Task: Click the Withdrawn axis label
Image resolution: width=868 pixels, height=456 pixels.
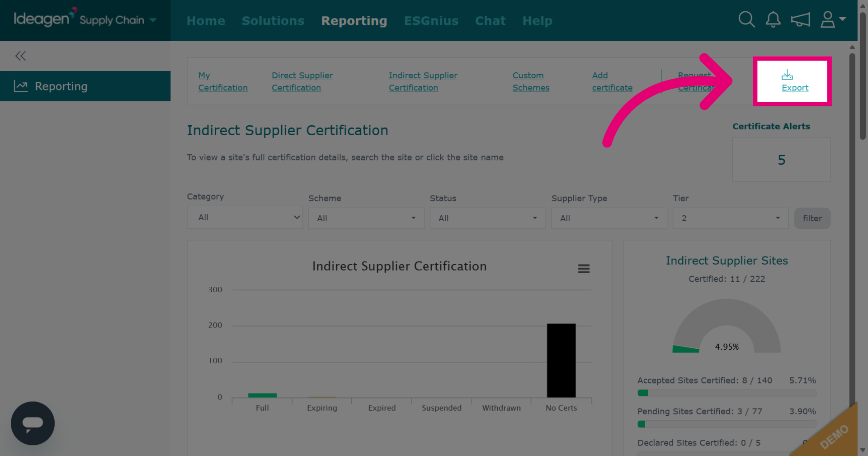Action: point(501,408)
